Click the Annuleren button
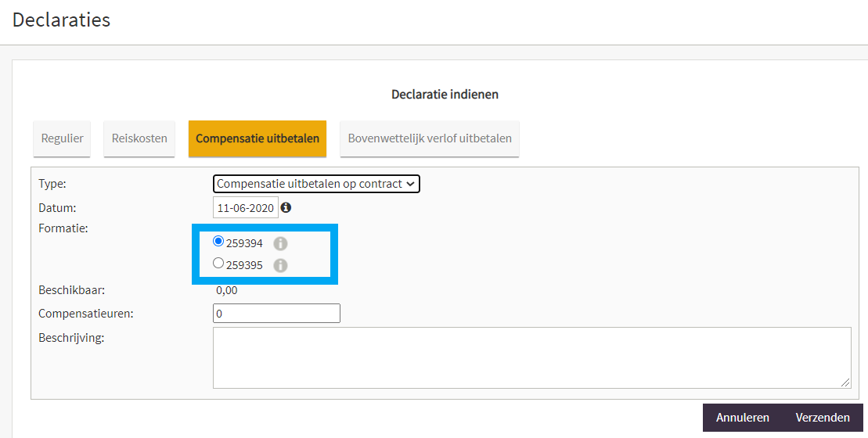 [742, 418]
